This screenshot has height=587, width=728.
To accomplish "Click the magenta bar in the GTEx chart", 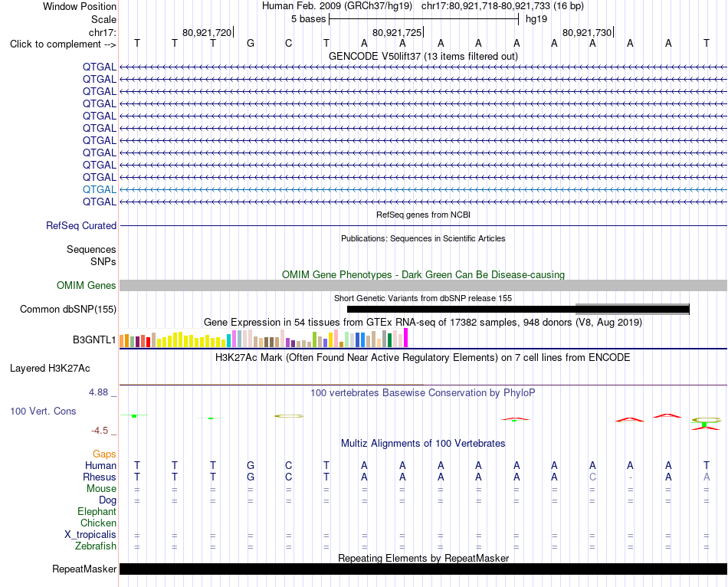I will (406, 338).
